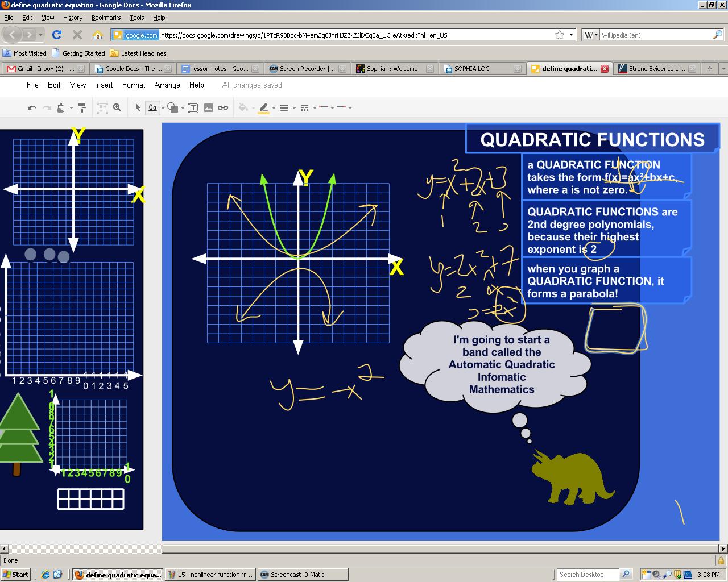This screenshot has width=728, height=582.
Task: Open the Arrange menu in Docs
Action: pos(167,85)
